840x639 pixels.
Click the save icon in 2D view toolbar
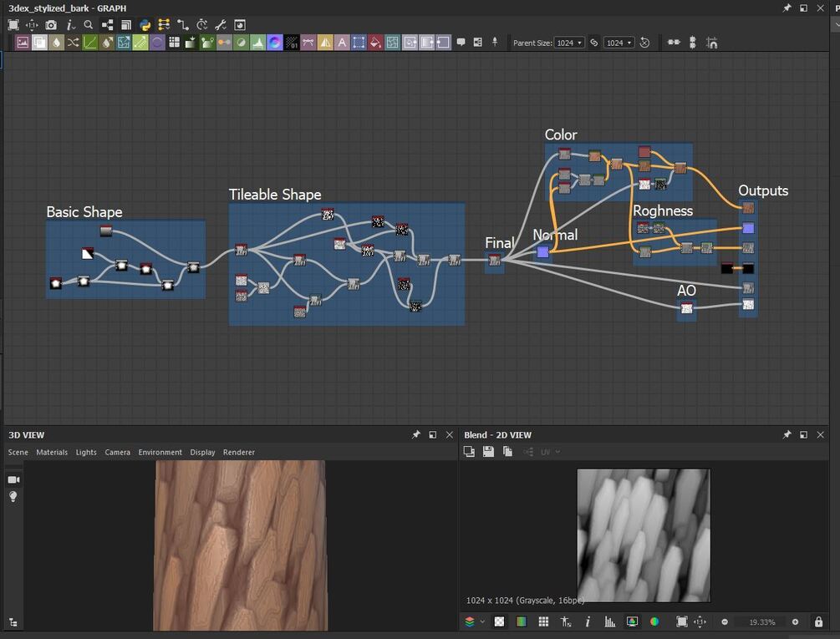[488, 452]
